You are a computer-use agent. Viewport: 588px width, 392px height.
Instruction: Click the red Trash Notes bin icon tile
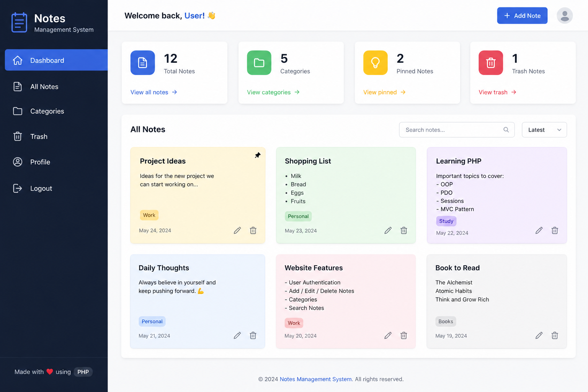tap(491, 63)
